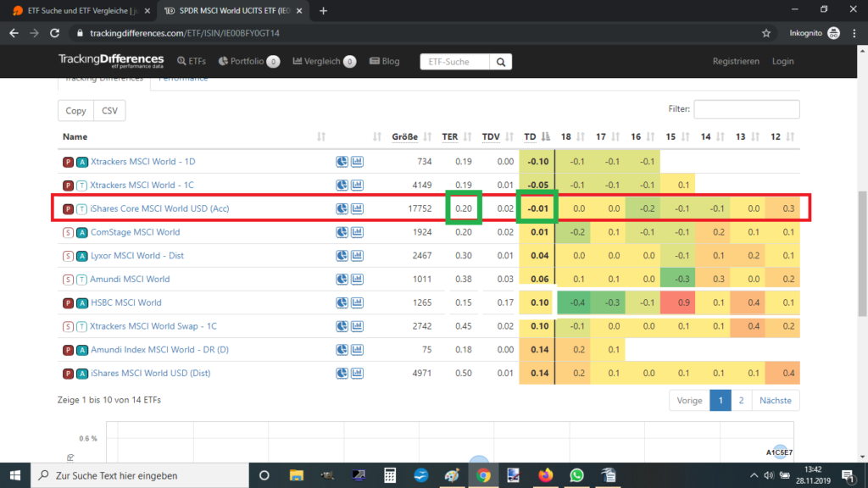The image size is (868, 488).
Task: Sort table by year 12 column
Action: (782, 136)
